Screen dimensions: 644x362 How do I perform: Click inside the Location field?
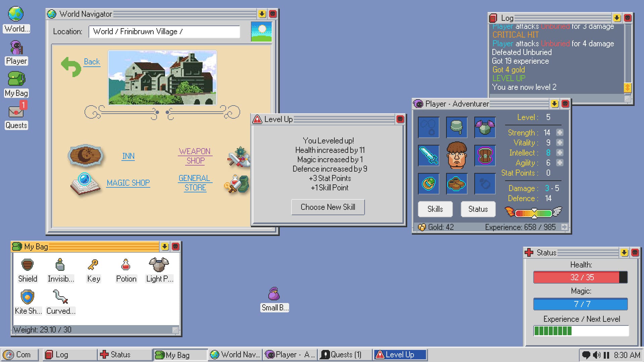coord(164,32)
